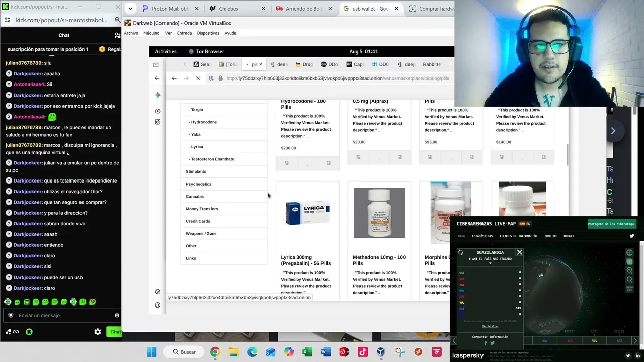Open the Estadísticas tab on Kaspersky map

point(482,236)
